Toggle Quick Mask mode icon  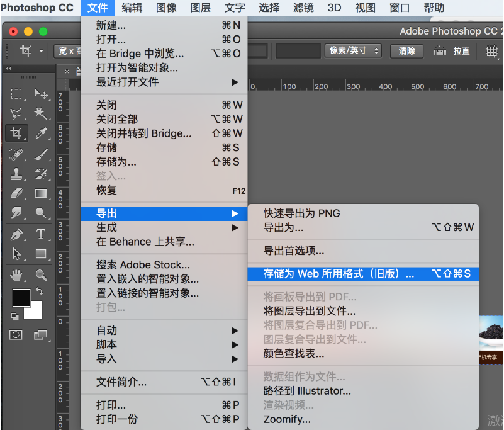(x=16, y=334)
